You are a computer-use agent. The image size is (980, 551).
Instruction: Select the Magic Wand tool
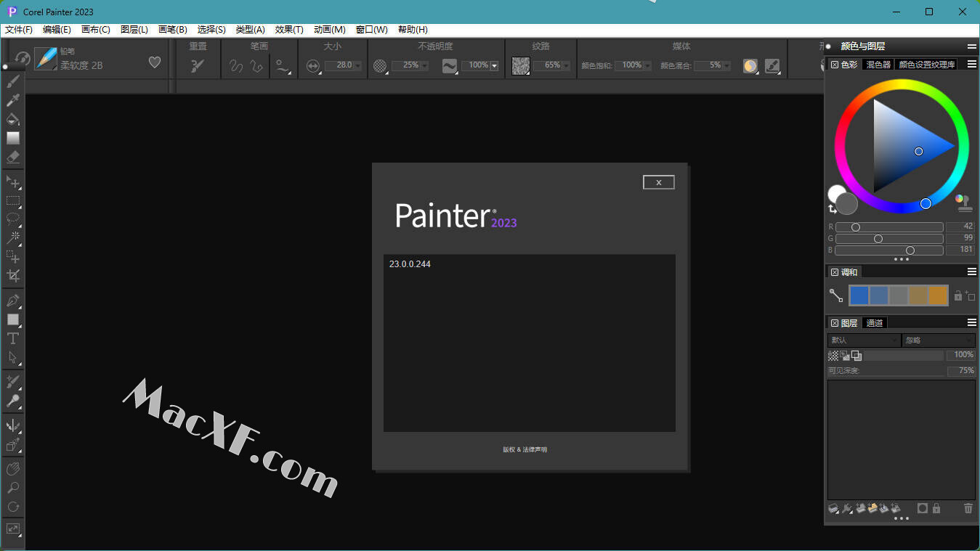(13, 237)
